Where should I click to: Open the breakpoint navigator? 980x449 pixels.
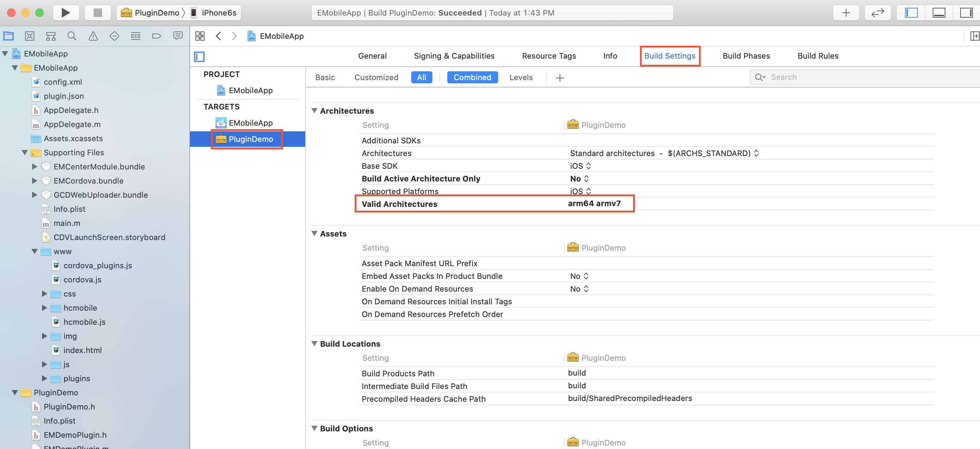point(157,36)
